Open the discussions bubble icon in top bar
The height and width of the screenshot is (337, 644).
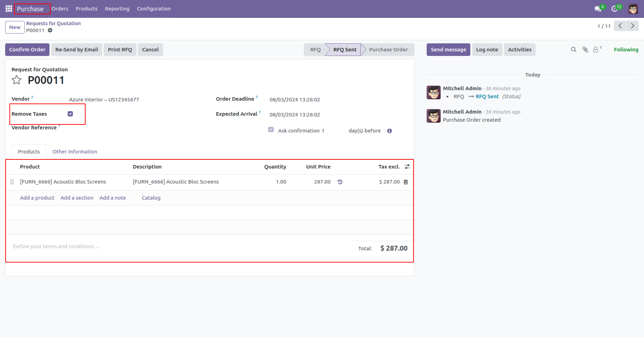click(598, 8)
